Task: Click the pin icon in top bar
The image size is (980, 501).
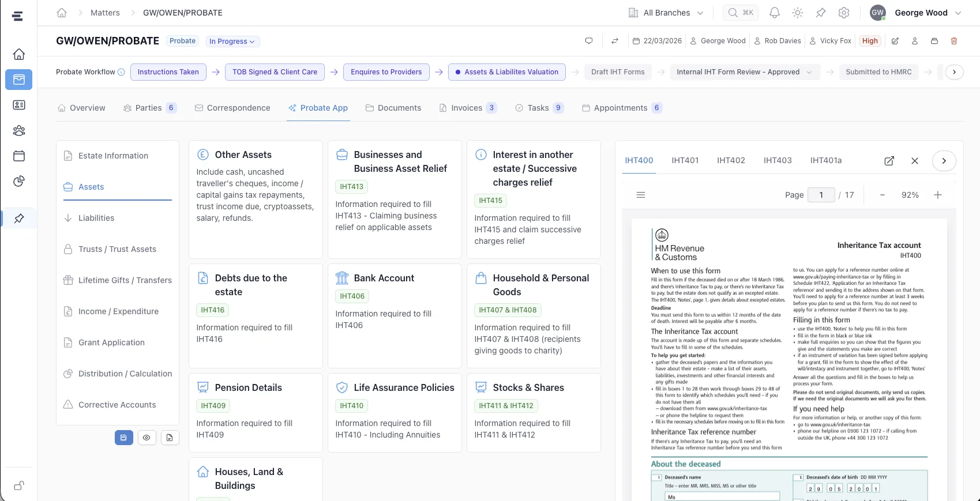Action: 821,13
